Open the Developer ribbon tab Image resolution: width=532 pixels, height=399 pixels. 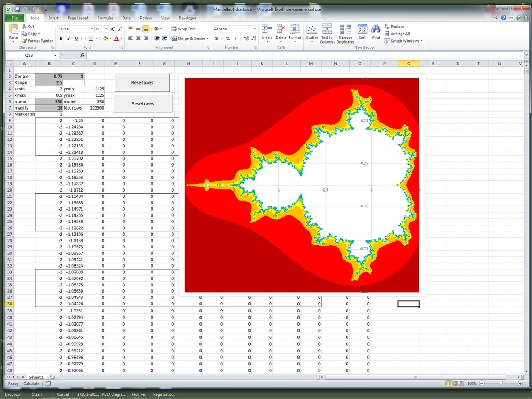187,18
